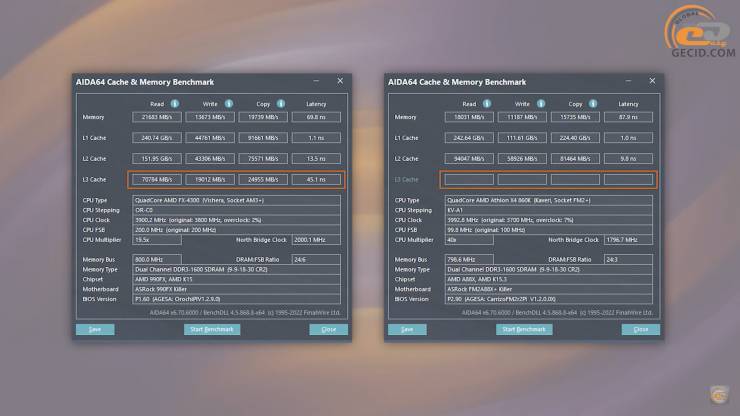740x416 pixels.
Task: Select Memory Latency value 69.8 ns
Action: click(316, 117)
